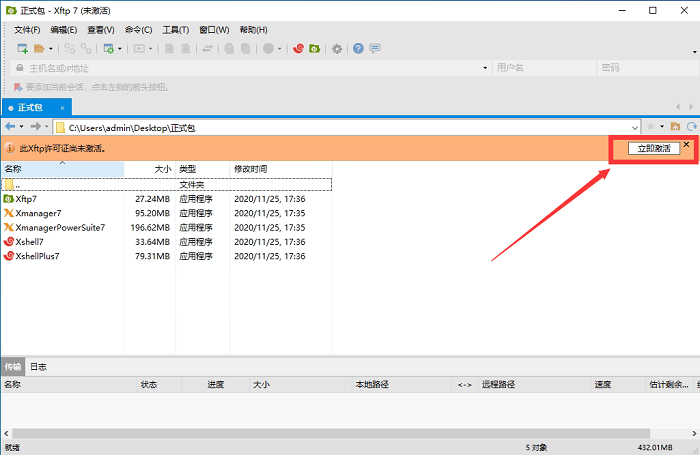Expand the dropdown beside session properties icon

coord(120,49)
